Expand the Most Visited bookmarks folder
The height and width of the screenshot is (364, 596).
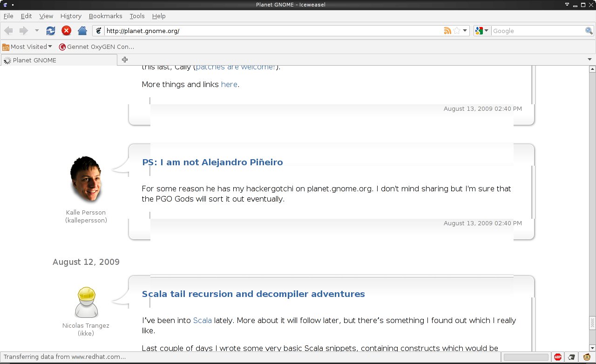[27, 47]
